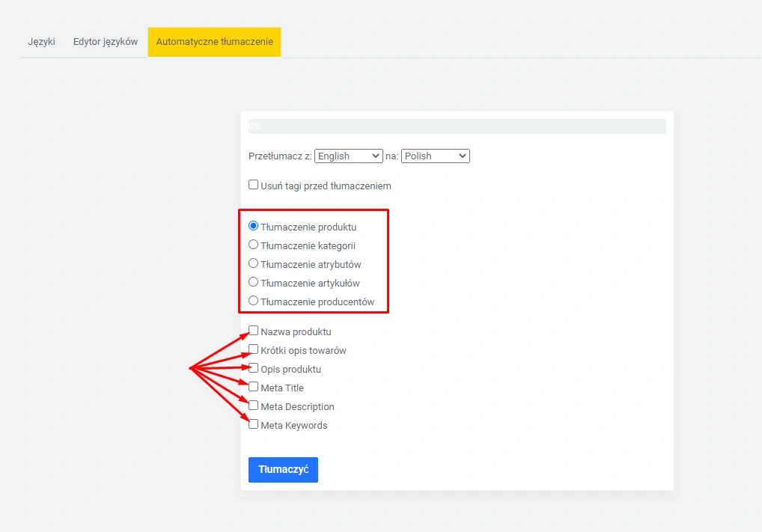Choose the Tłumaczenie kategorii radio option
The width and height of the screenshot is (762, 532).
pyautogui.click(x=254, y=245)
